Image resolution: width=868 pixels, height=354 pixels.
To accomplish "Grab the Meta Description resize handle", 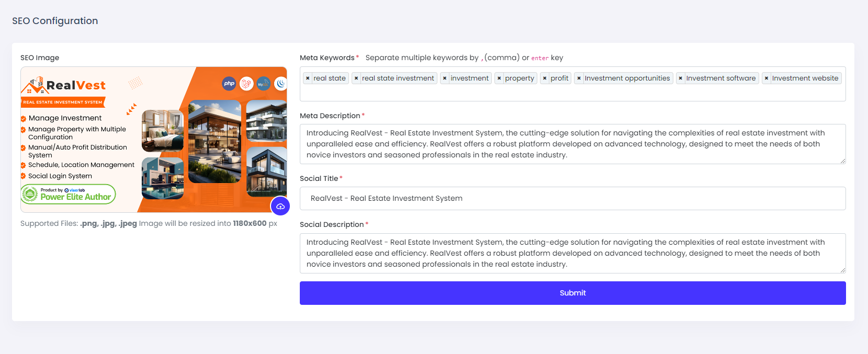I will pyautogui.click(x=842, y=161).
